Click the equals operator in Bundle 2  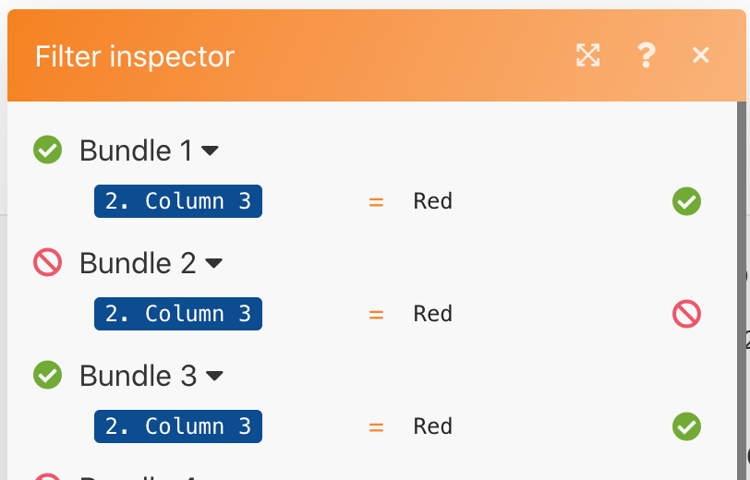click(x=376, y=314)
